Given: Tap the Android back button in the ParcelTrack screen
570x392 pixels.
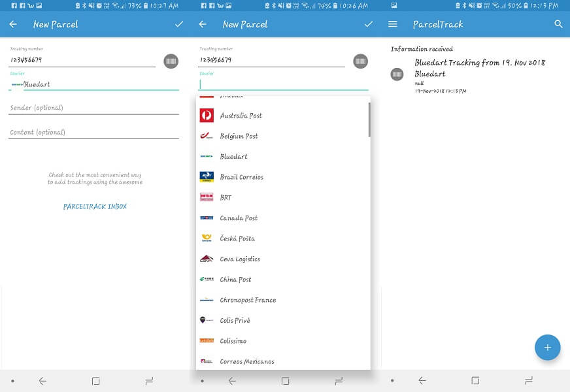Looking at the screenshot, I should tap(422, 381).
